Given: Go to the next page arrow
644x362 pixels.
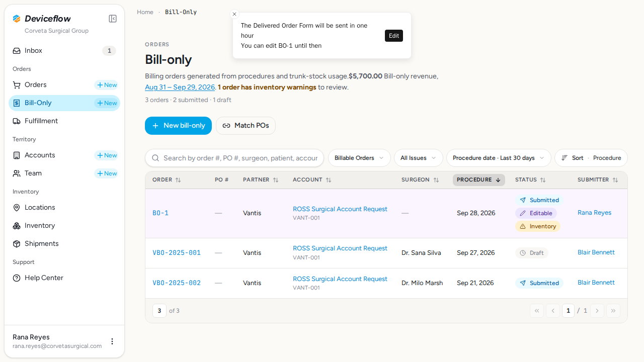Looking at the screenshot, I should (x=597, y=311).
